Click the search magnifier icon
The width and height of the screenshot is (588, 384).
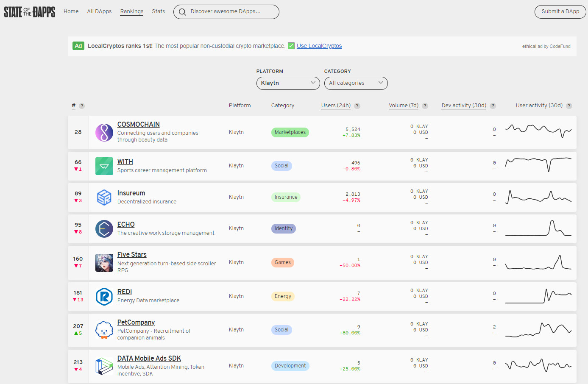(182, 12)
